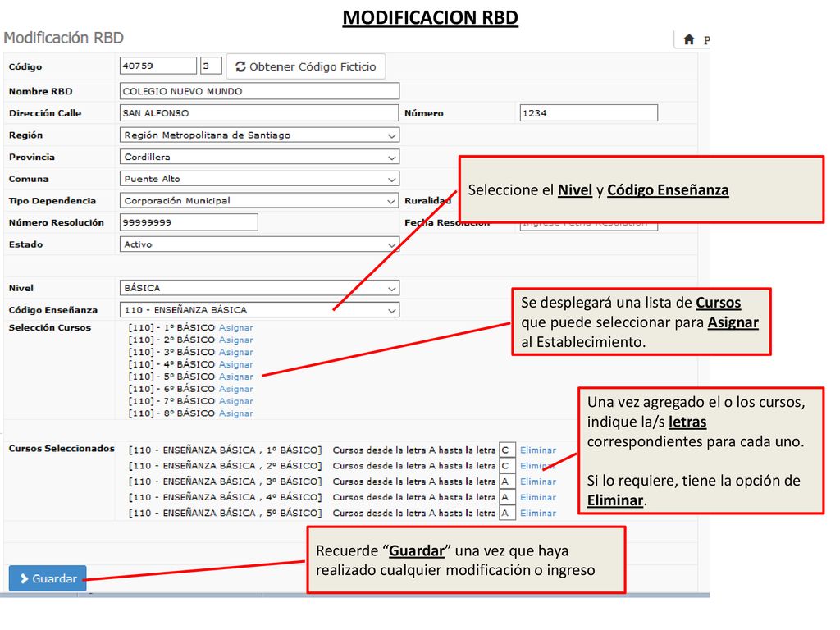Click the refresh icon in Obtener Código Ficticio
This screenshot has width=840, height=630.
240,66
